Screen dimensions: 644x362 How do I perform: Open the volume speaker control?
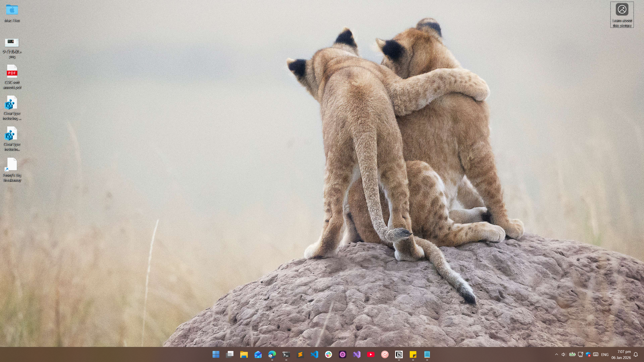[x=563, y=354]
